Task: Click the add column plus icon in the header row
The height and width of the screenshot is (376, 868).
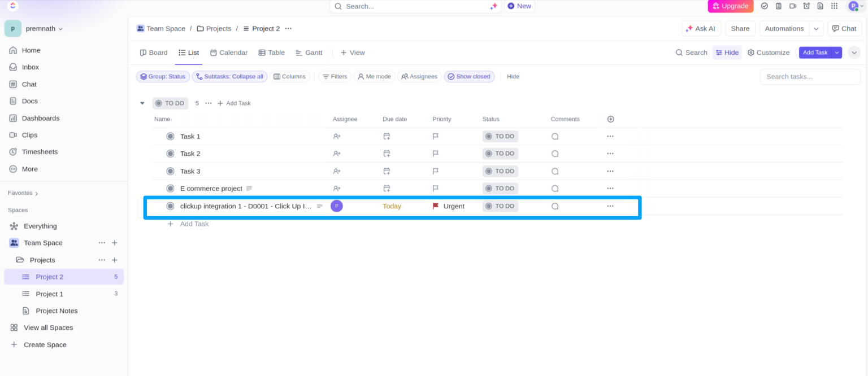Action: (610, 119)
